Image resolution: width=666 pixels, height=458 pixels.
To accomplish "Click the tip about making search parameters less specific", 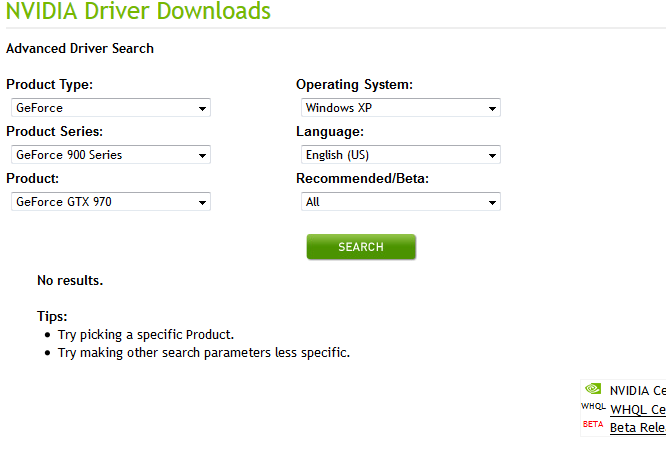I will tap(204, 353).
